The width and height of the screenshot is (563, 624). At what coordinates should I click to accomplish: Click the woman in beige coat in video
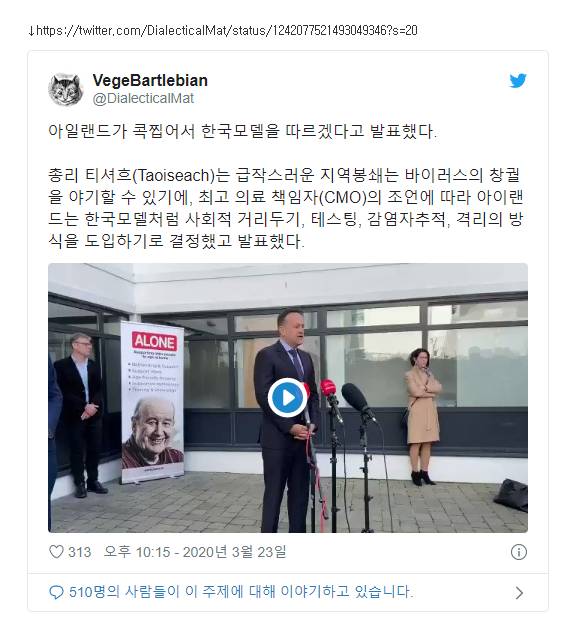coord(423,417)
